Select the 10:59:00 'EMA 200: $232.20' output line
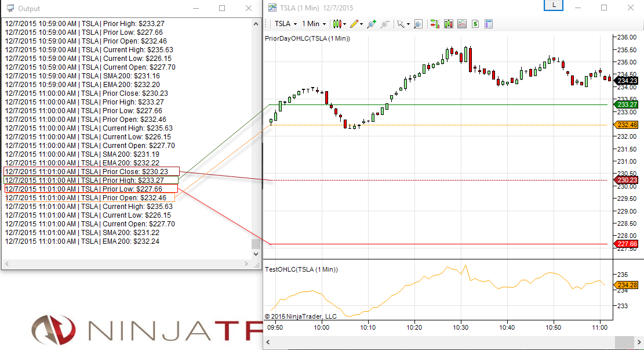Image resolution: width=644 pixels, height=350 pixels. 82,85
